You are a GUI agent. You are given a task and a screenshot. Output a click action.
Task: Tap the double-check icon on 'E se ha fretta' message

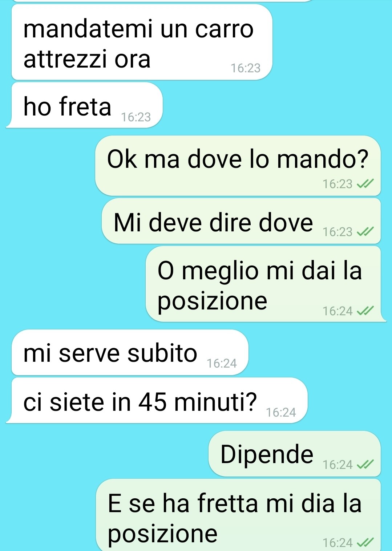(x=365, y=543)
